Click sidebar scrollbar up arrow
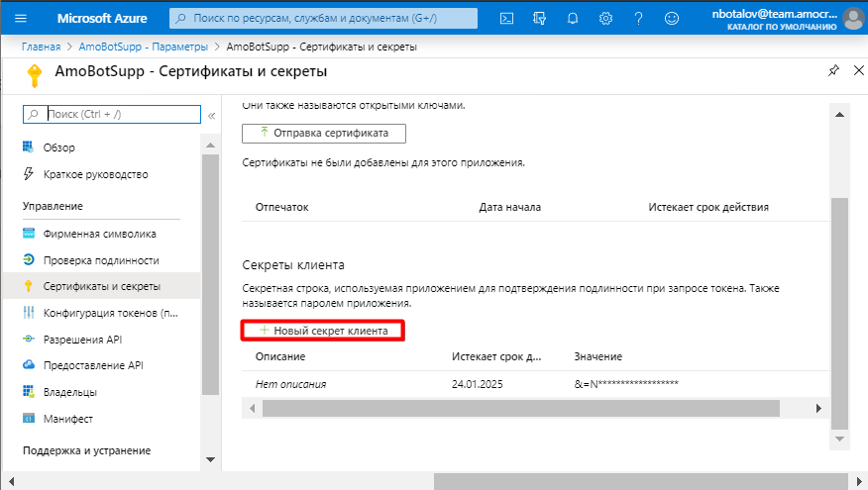Screen dimensions: 868x490 coord(210,145)
